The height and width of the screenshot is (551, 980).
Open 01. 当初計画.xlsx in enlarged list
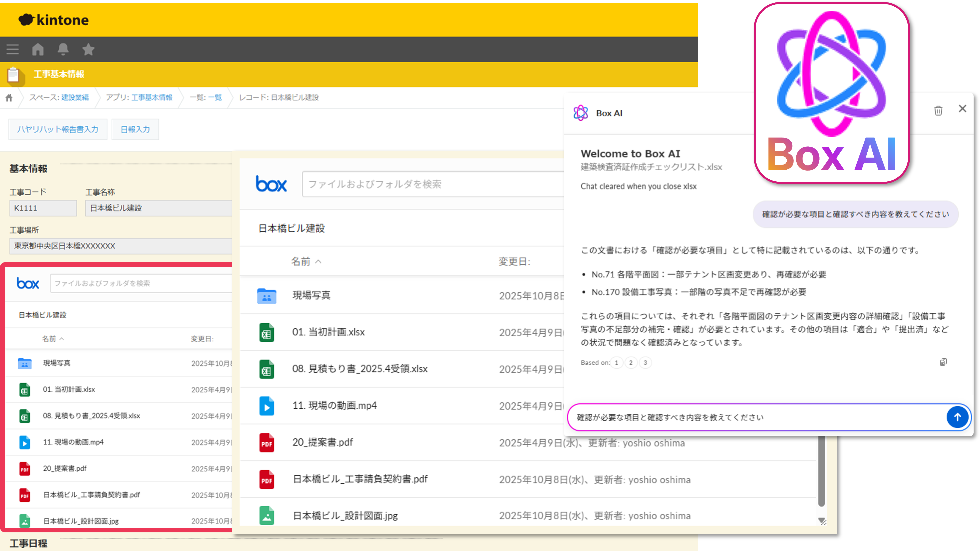pyautogui.click(x=328, y=332)
